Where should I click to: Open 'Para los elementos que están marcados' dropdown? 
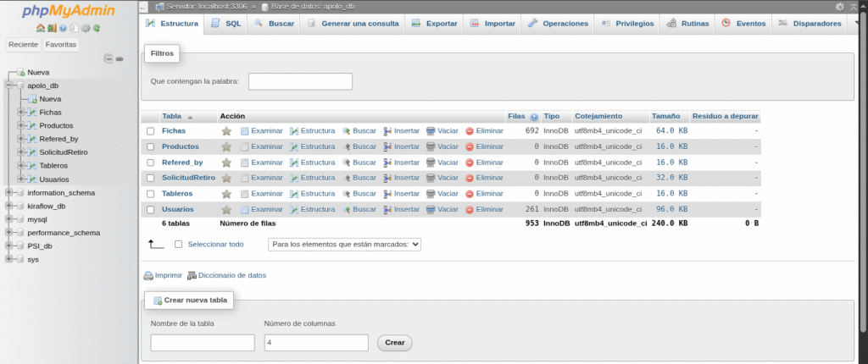tap(344, 244)
